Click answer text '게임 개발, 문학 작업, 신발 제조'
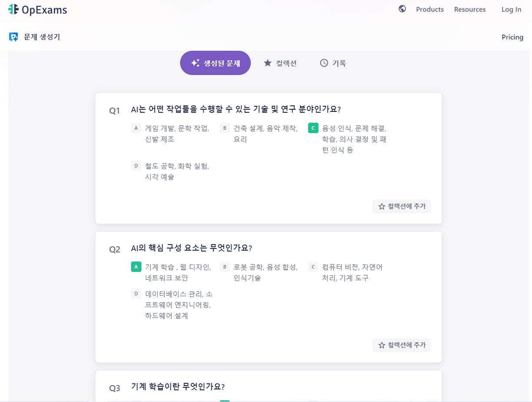Image resolution: width=532 pixels, height=402 pixels. (x=177, y=134)
